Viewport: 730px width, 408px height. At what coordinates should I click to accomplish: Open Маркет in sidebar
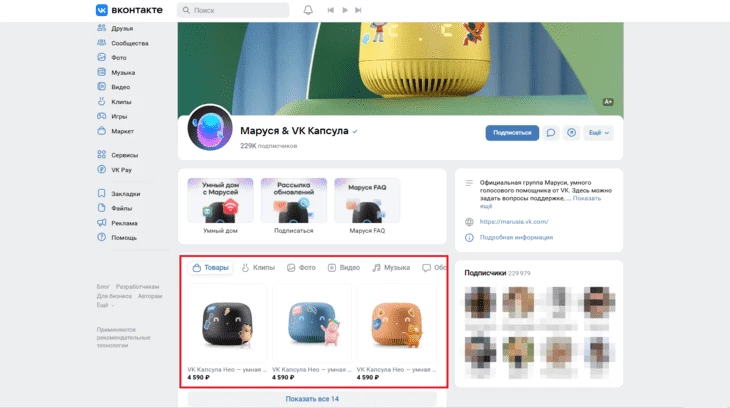pos(115,131)
